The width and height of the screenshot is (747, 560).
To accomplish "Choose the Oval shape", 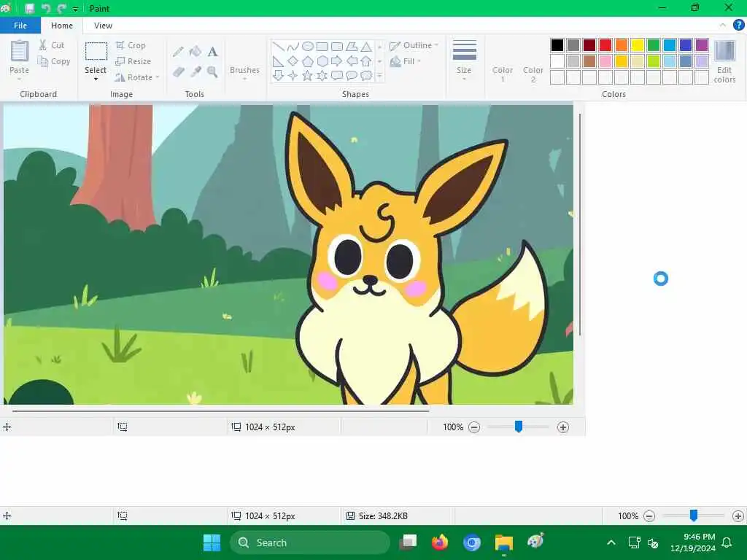I will 308,47.
